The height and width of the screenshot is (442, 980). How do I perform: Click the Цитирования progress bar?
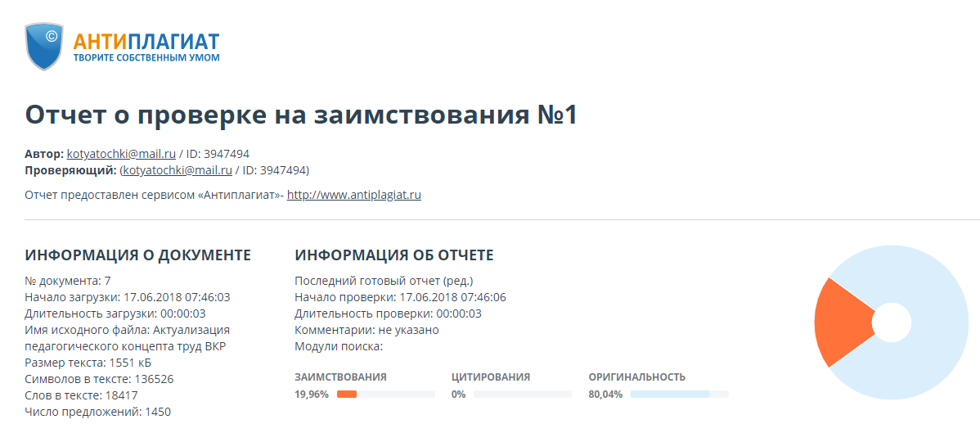coord(522,395)
